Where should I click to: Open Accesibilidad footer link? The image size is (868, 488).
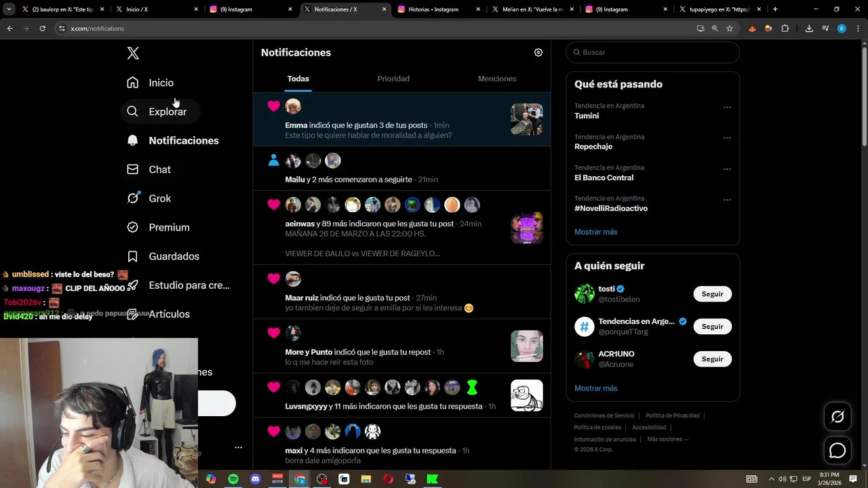(x=649, y=428)
